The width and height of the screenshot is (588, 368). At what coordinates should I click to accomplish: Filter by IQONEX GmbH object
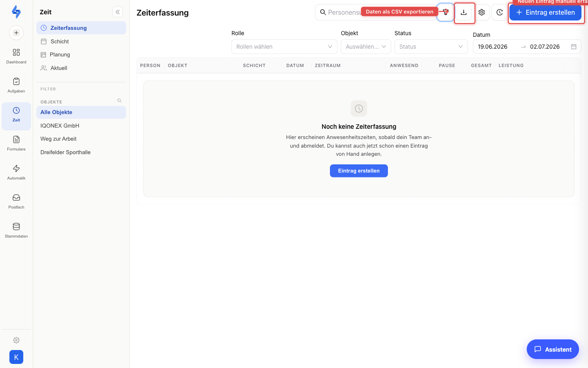coord(81,126)
